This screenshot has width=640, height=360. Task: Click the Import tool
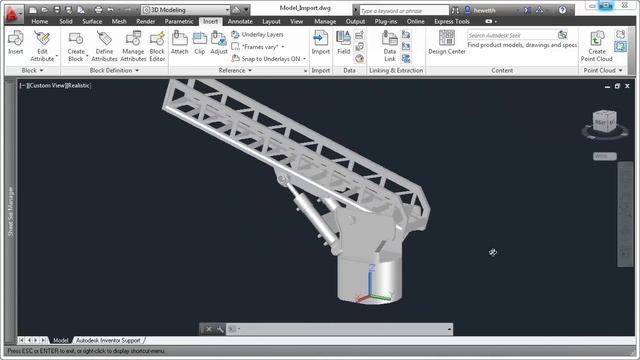click(x=320, y=42)
